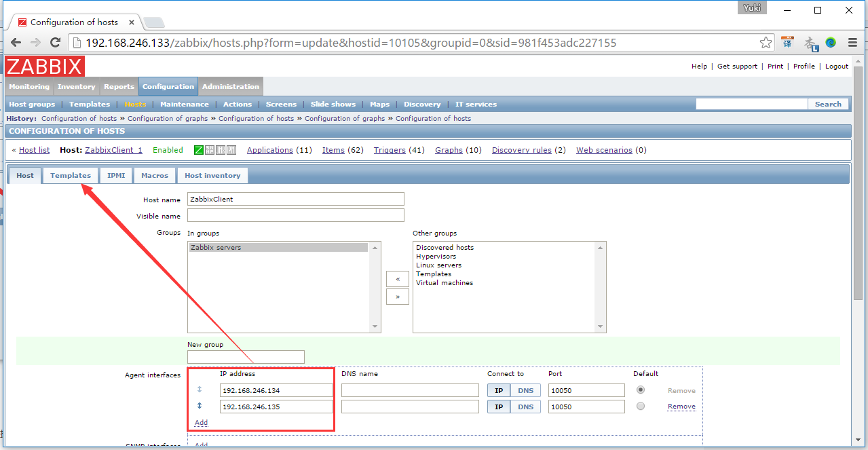Open the Administration main menu
868x450 pixels.
point(231,87)
